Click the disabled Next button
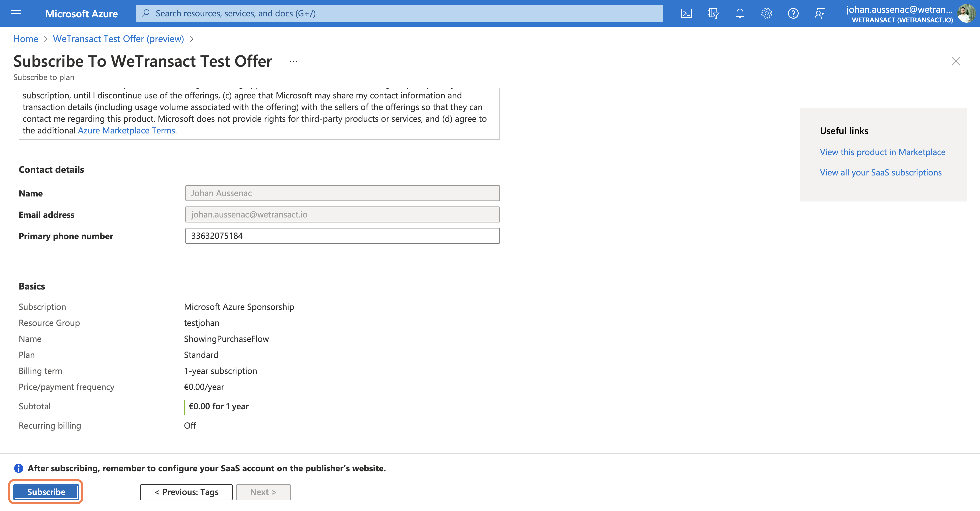Screen dimensions: 980x511 coord(263,492)
